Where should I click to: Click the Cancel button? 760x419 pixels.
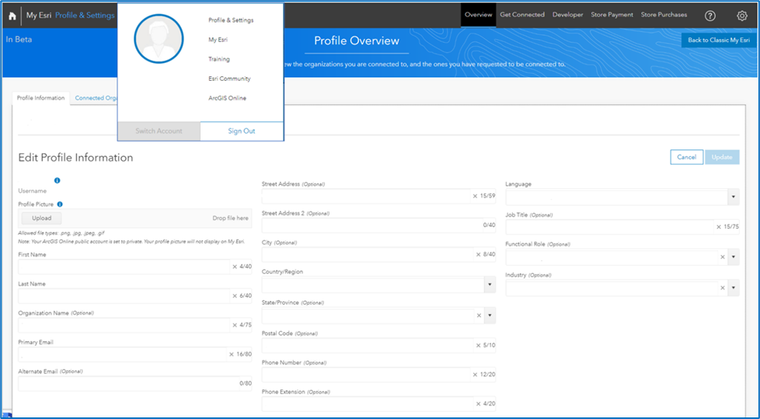pos(686,157)
